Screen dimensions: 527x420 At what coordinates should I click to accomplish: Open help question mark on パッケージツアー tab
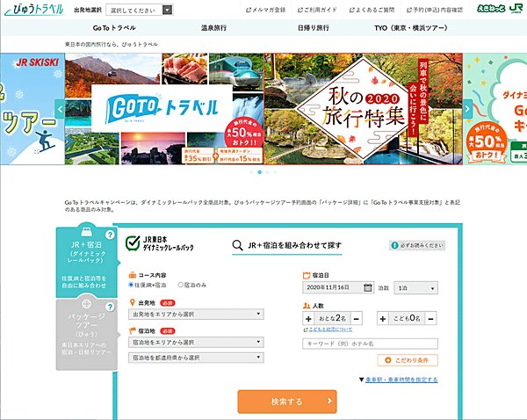coord(110,307)
